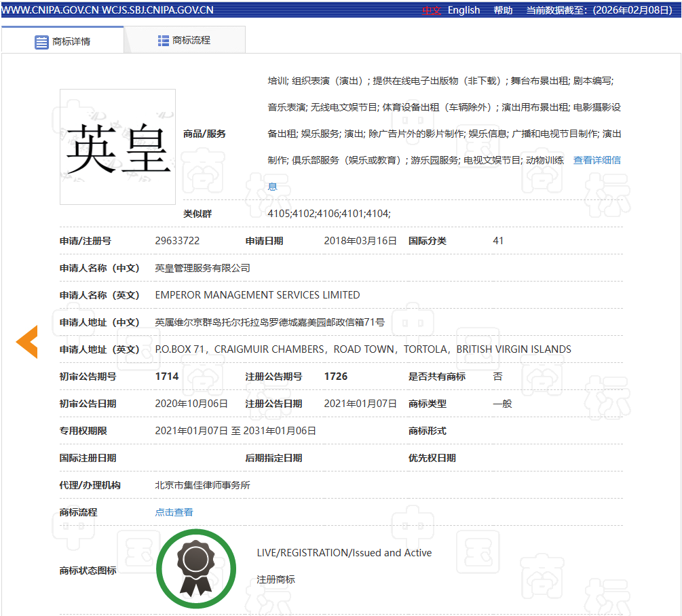The image size is (682, 616).
Task: Click the LIVE/REGISTRATION status text
Action: (344, 553)
